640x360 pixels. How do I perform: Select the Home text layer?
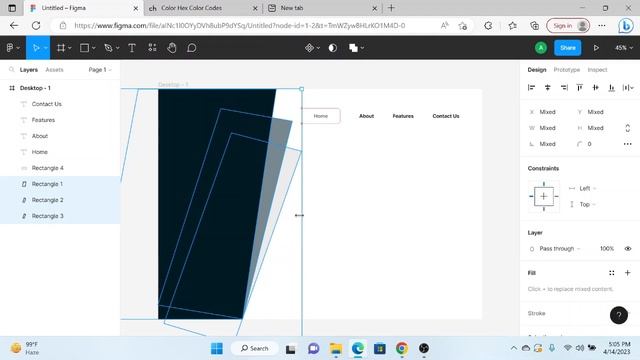point(40,152)
